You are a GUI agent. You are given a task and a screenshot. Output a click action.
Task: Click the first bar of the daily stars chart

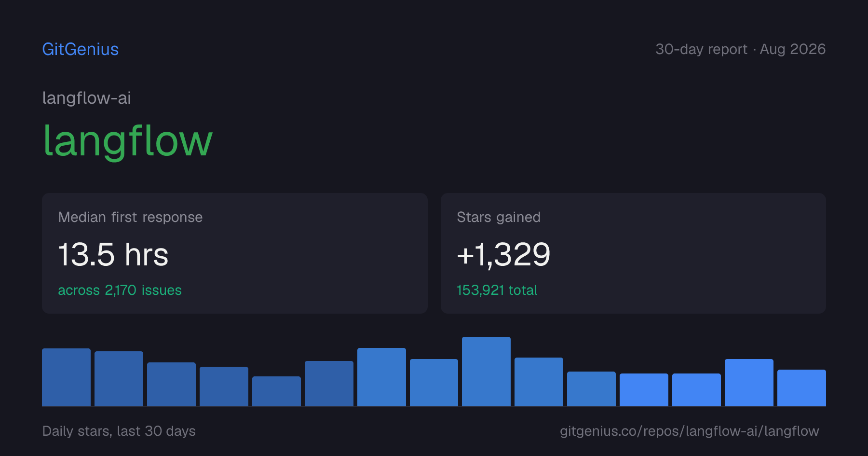click(66, 377)
